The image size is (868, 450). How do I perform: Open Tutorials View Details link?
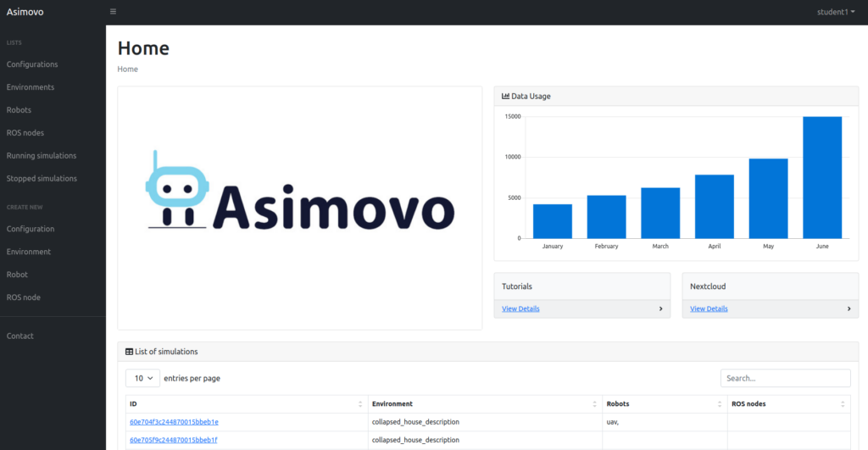pyautogui.click(x=520, y=308)
